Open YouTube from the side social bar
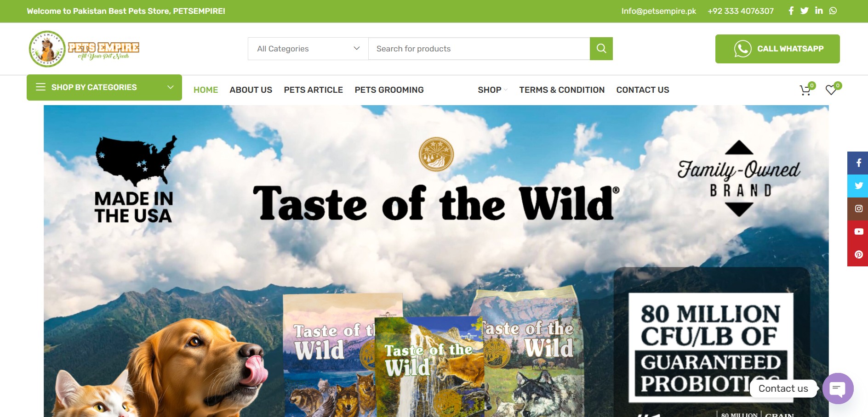This screenshot has height=417, width=868. pyautogui.click(x=858, y=231)
